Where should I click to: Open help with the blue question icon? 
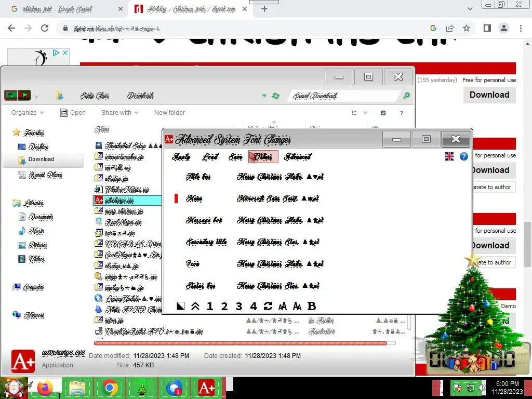(464, 156)
